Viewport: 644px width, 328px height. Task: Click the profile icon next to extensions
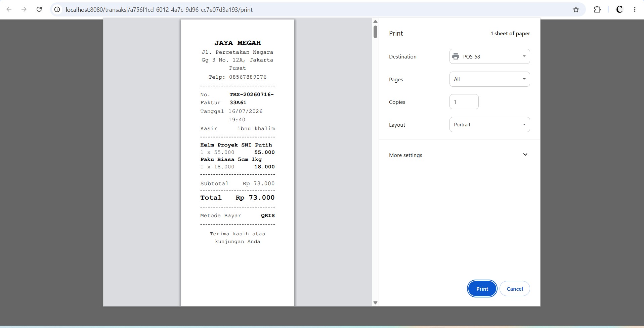click(619, 9)
